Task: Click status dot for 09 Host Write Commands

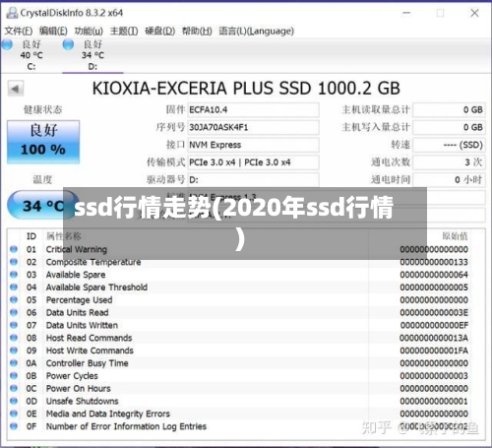Action: pos(14,351)
